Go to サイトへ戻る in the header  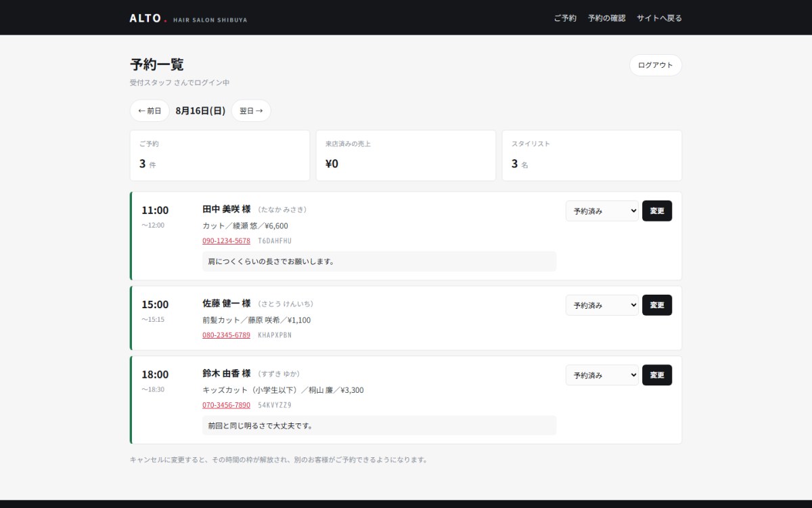(x=659, y=18)
